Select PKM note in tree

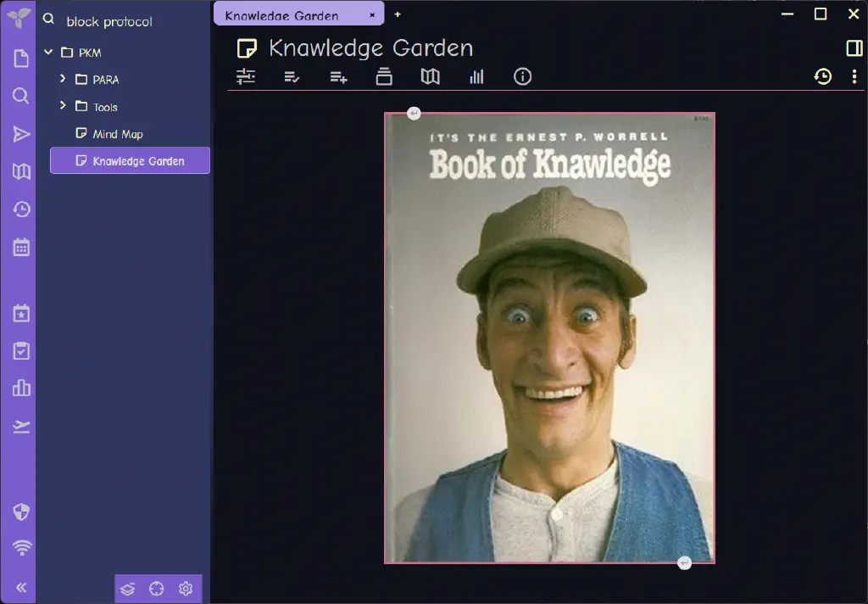(90, 53)
